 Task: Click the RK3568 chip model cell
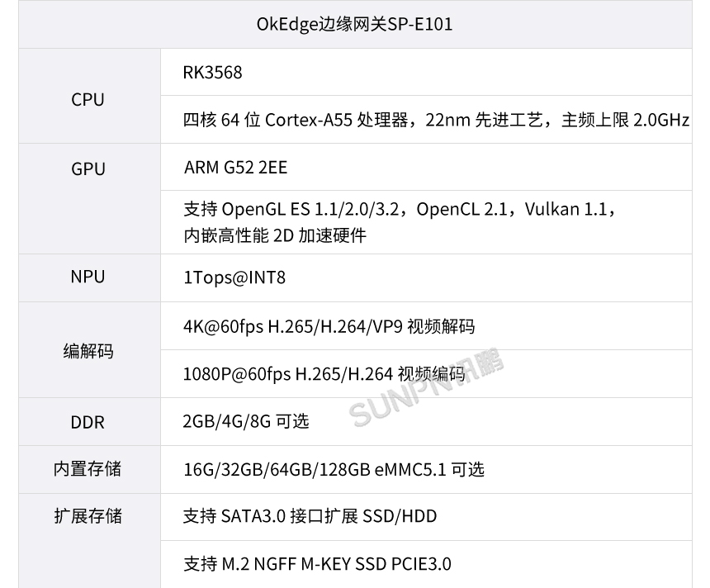[213, 73]
